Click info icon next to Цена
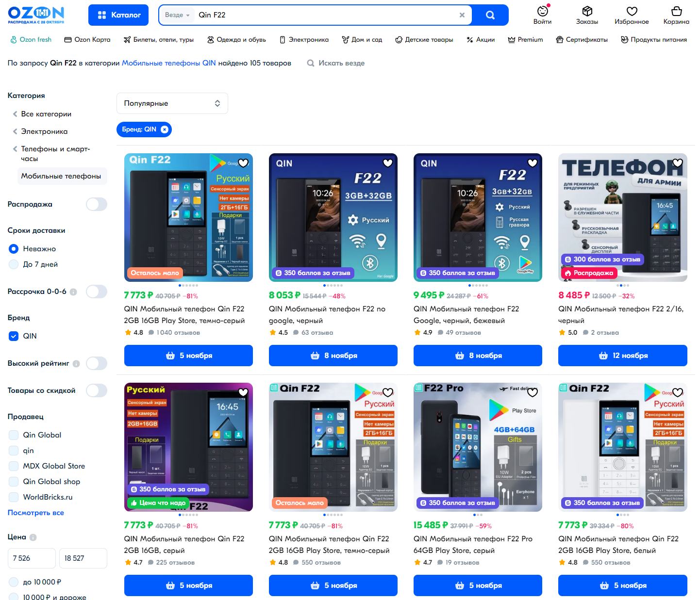700x600 pixels. 33,537
